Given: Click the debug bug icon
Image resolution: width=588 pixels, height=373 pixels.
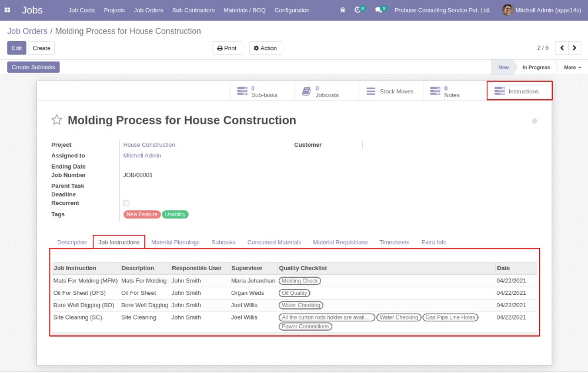Looking at the screenshot, I should (x=343, y=10).
